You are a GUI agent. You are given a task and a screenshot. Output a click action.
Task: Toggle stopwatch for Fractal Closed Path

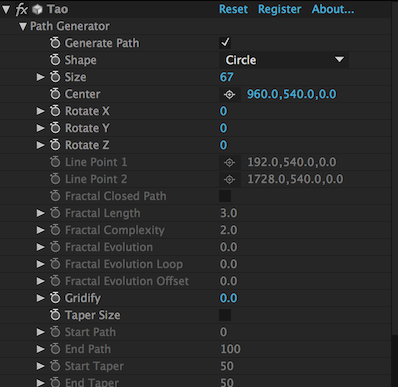[55, 196]
